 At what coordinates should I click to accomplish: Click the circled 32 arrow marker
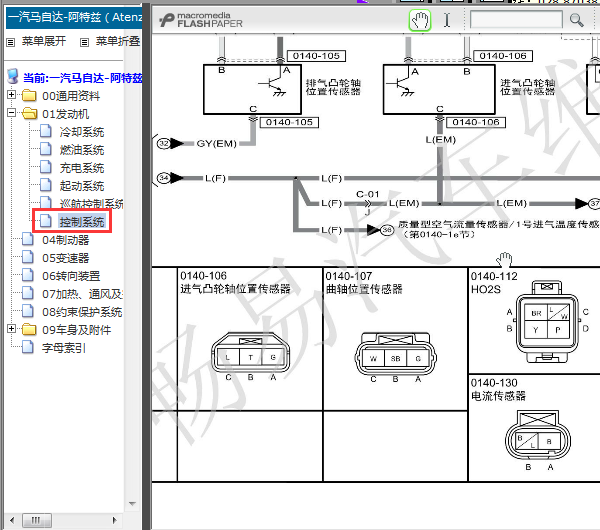170,144
